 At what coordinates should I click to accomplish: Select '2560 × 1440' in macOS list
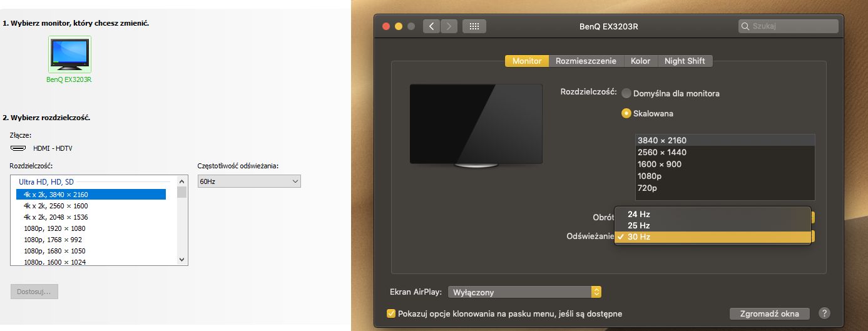tap(725, 152)
